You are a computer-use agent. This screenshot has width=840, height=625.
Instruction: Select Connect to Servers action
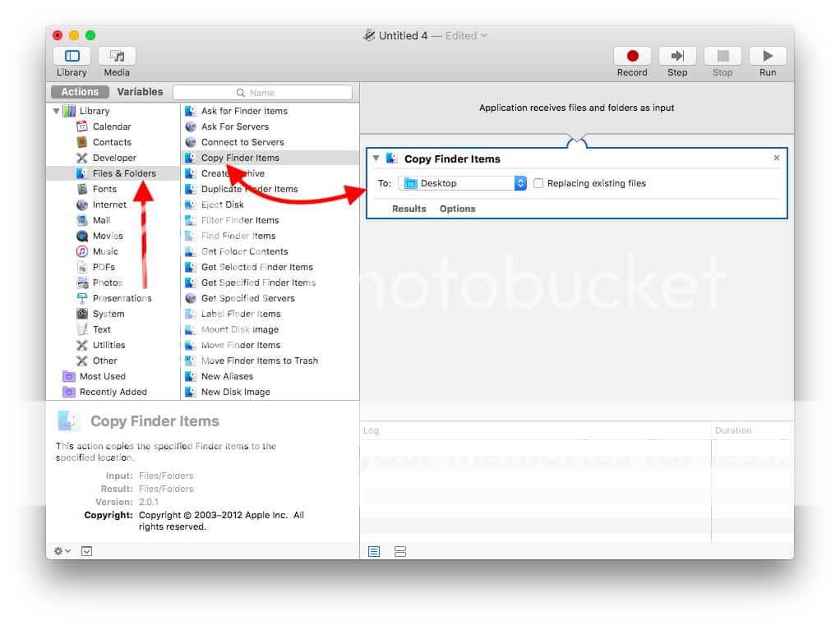click(x=270, y=142)
